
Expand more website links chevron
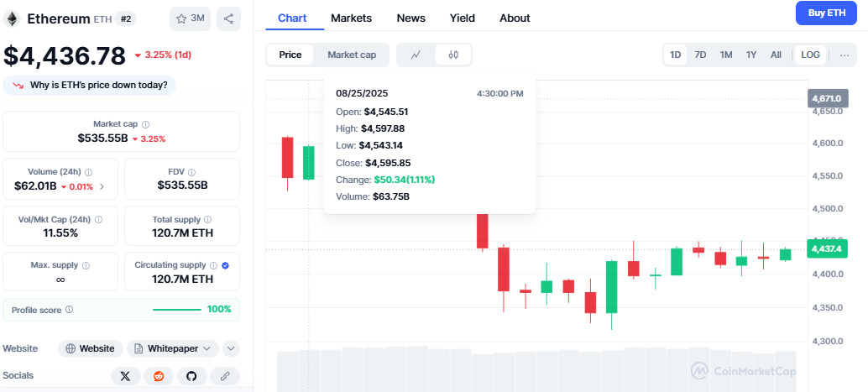[232, 349]
